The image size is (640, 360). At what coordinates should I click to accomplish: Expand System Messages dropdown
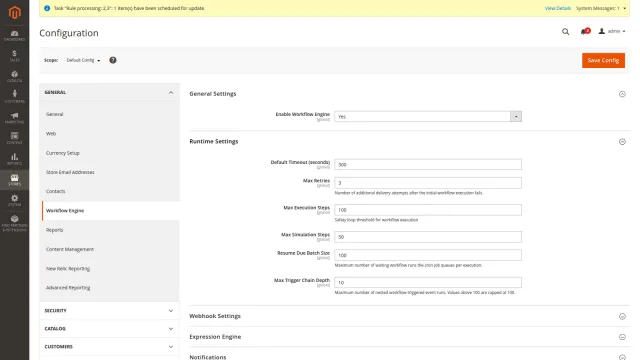coord(601,8)
